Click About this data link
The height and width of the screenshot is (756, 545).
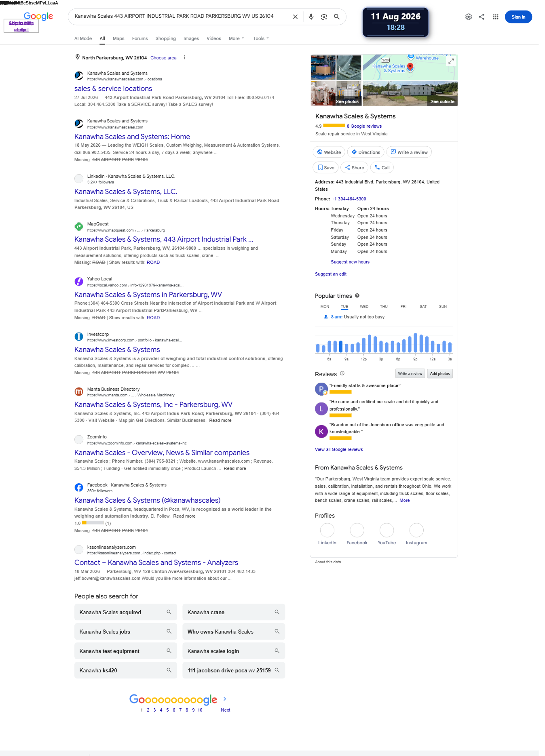pyautogui.click(x=328, y=562)
